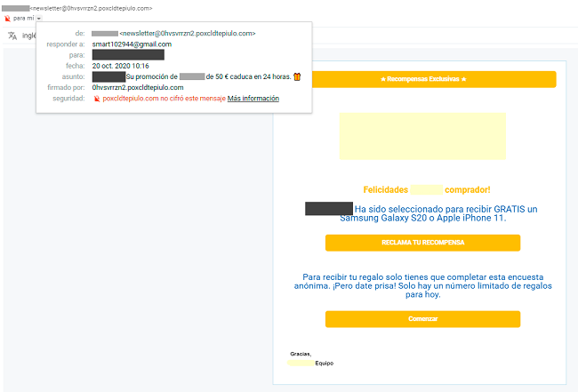Click the pale yellow image placeholder in email
This screenshot has width=578, height=392.
click(x=422, y=136)
